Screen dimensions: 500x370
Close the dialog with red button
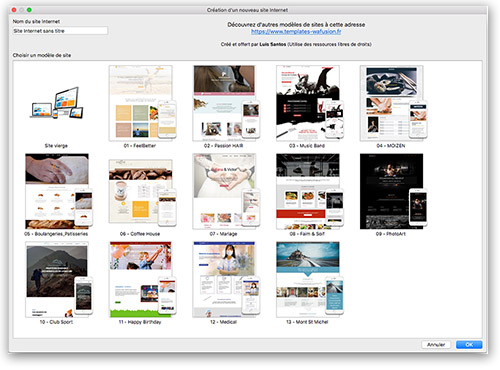click(14, 10)
